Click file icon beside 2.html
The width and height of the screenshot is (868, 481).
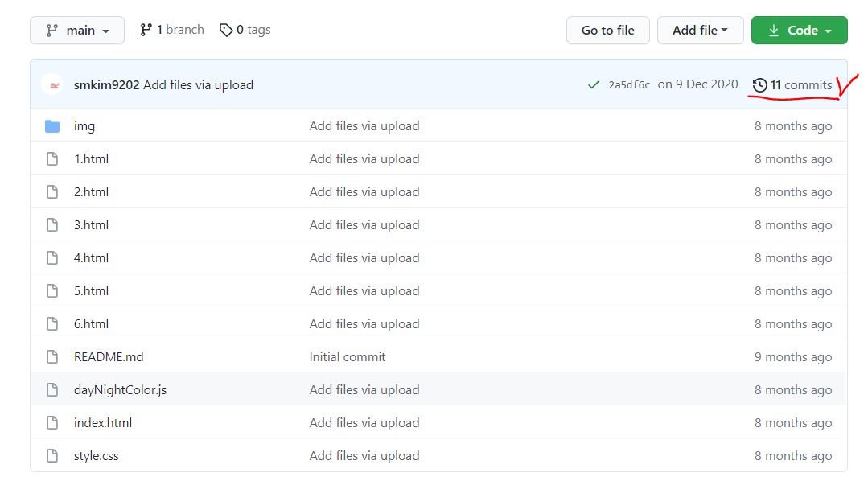52,192
